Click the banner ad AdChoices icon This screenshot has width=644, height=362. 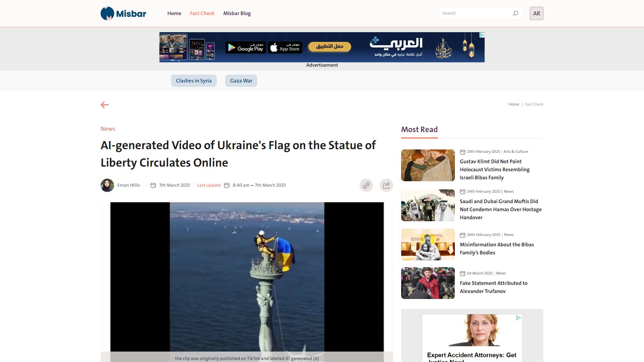point(482,35)
